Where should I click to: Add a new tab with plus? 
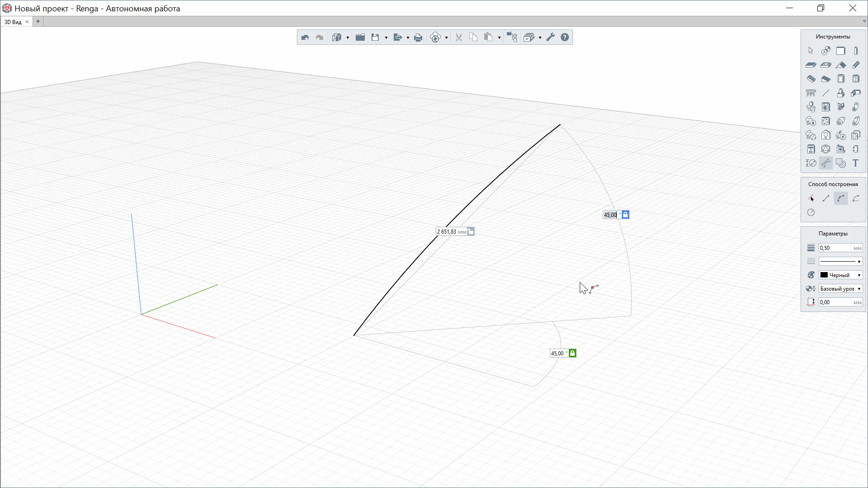(38, 21)
